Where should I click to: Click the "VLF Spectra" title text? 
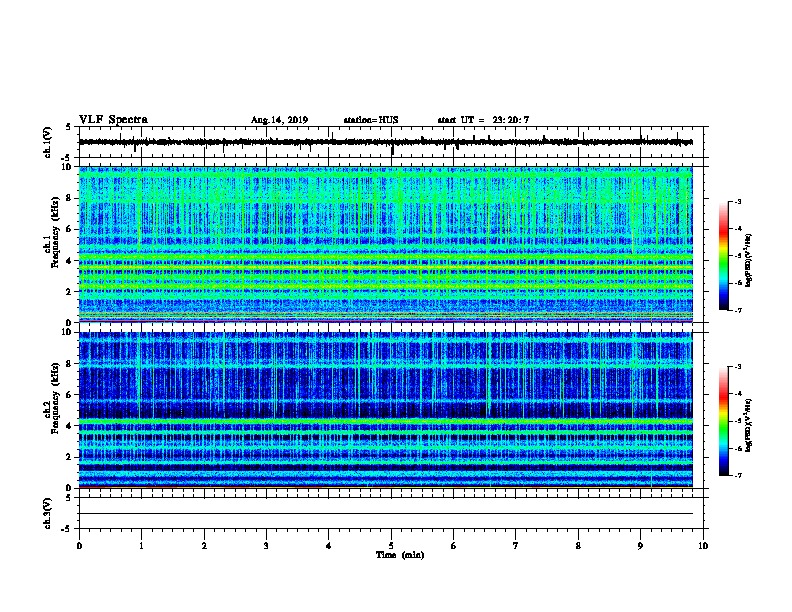pyautogui.click(x=113, y=119)
